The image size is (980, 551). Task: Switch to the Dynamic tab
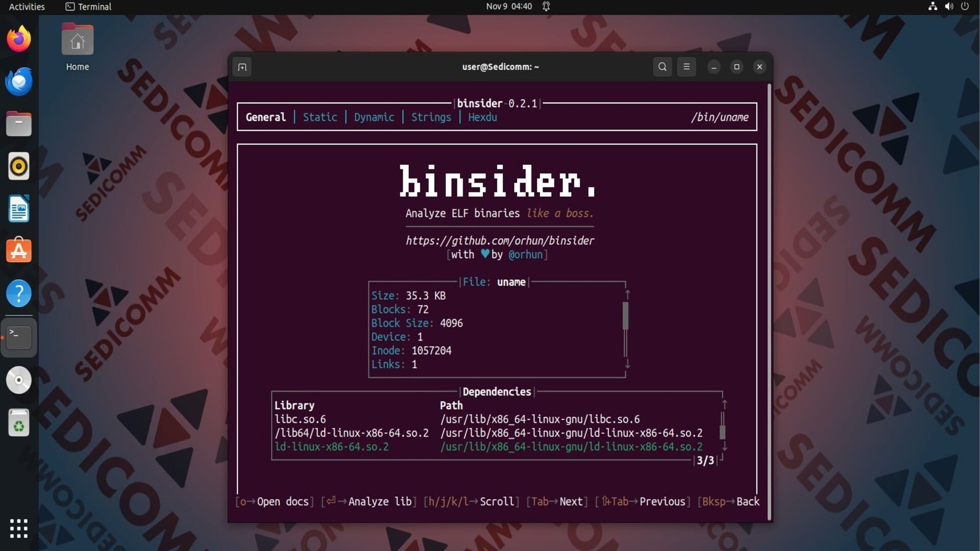[374, 117]
